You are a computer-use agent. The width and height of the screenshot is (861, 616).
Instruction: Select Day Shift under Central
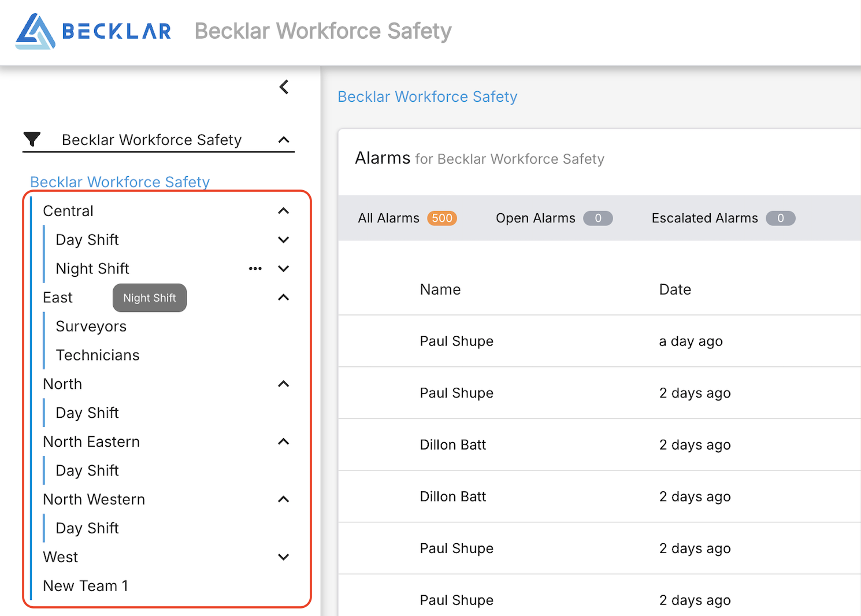(x=87, y=240)
